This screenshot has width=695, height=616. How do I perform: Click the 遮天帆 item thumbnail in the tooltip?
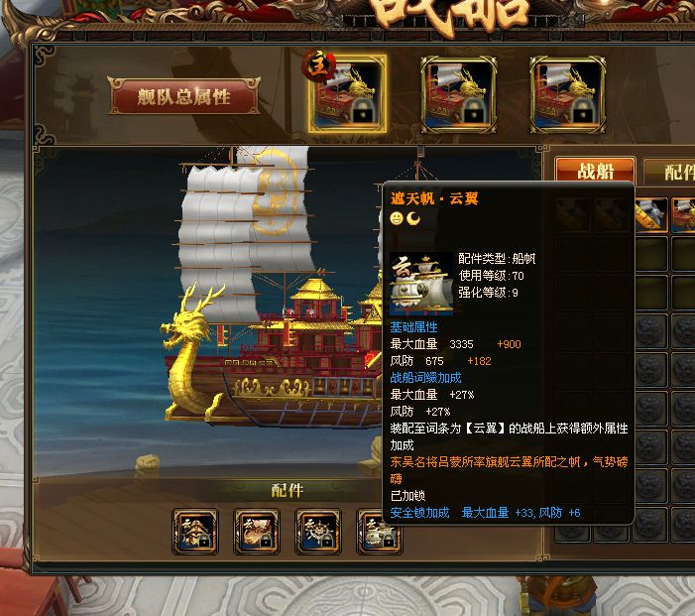(421, 284)
